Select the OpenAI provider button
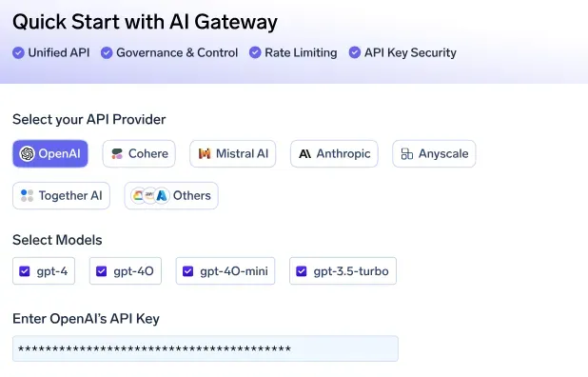The height and width of the screenshot is (377, 588). pyautogui.click(x=50, y=154)
